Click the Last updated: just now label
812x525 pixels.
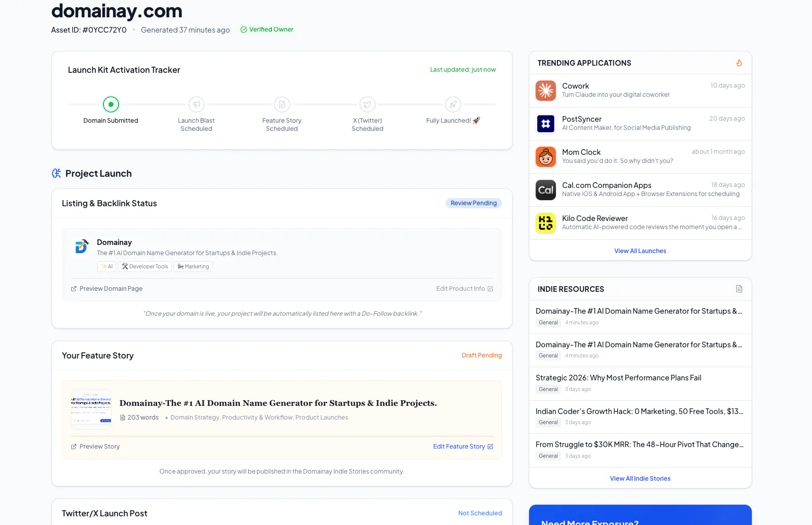(463, 70)
